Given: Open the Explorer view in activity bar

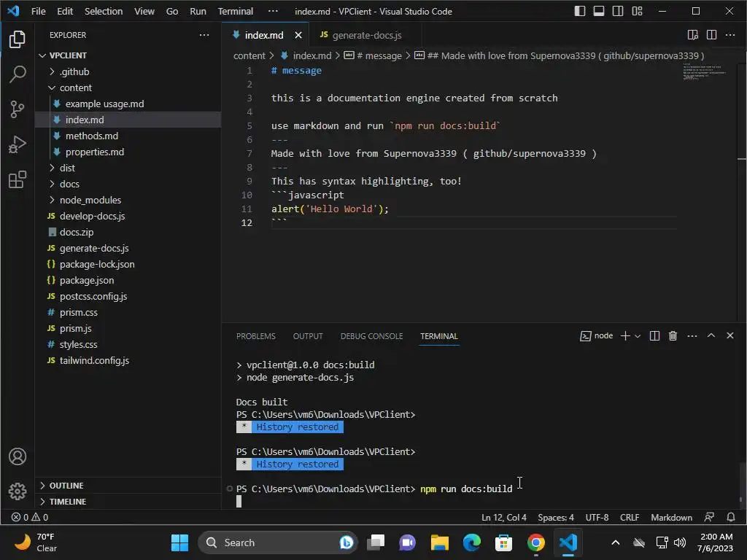Looking at the screenshot, I should point(18,39).
